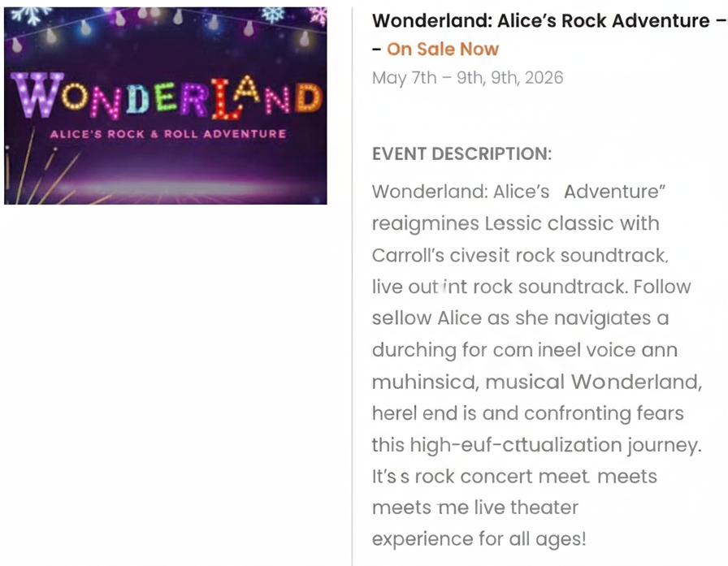Click the "EVENT DESCRIPTION:" heading
The image size is (728, 566).
(461, 154)
